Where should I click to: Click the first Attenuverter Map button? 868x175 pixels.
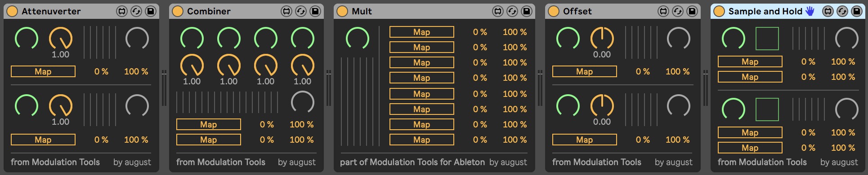click(43, 71)
